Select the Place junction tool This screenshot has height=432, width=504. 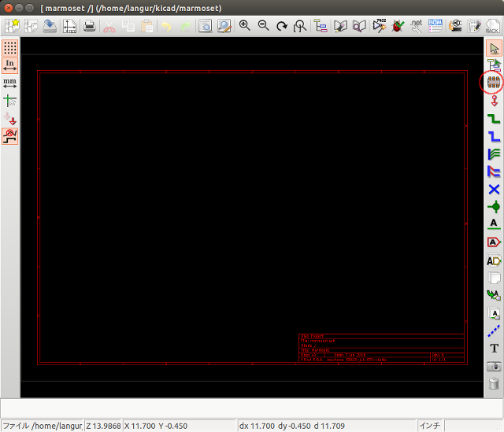(x=494, y=207)
